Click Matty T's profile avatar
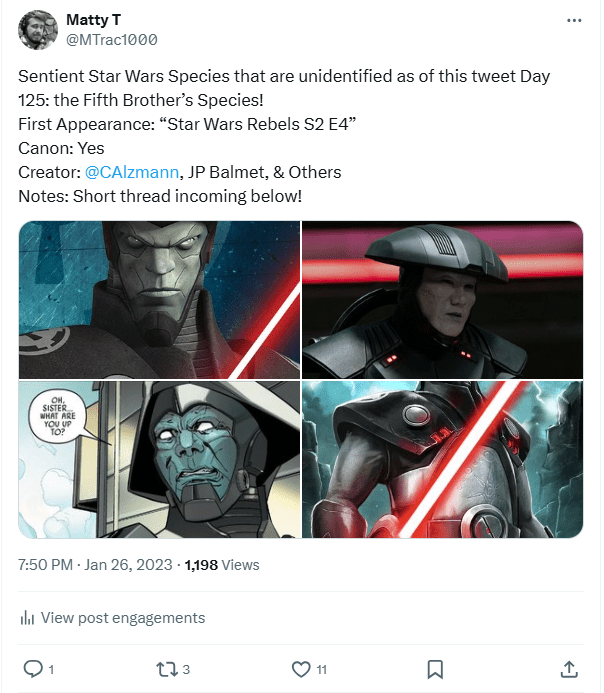This screenshot has width=604, height=693. 37,29
